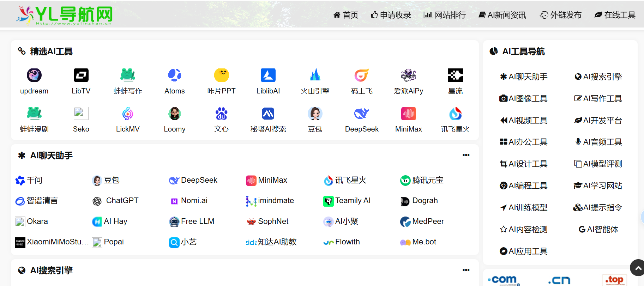Image resolution: width=644 pixels, height=286 pixels.
Task: Open the AI Hay link
Action: point(110,221)
